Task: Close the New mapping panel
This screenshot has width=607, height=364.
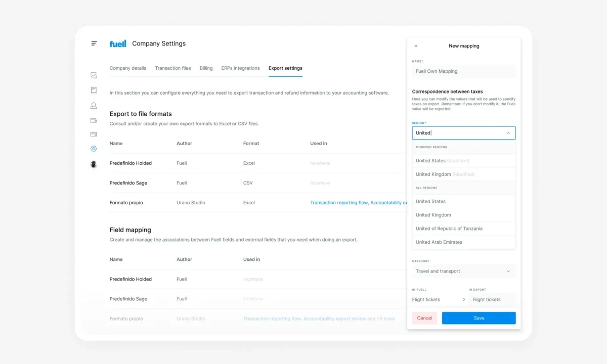Action: [x=416, y=46]
